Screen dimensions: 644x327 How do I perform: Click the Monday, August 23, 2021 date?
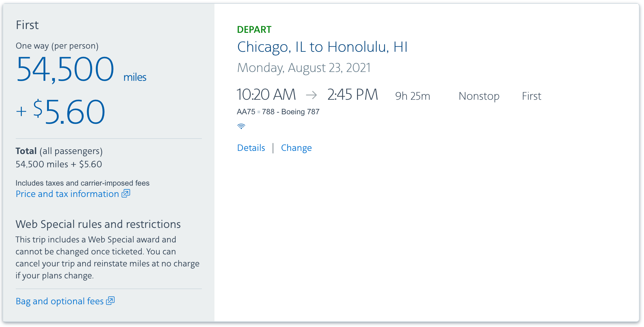pyautogui.click(x=304, y=68)
